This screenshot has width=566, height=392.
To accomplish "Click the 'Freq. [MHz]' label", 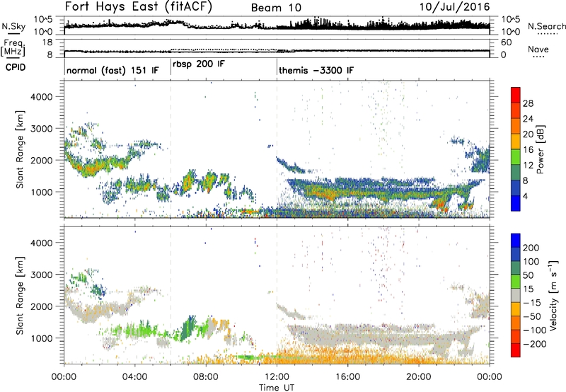I will [x=13, y=47].
